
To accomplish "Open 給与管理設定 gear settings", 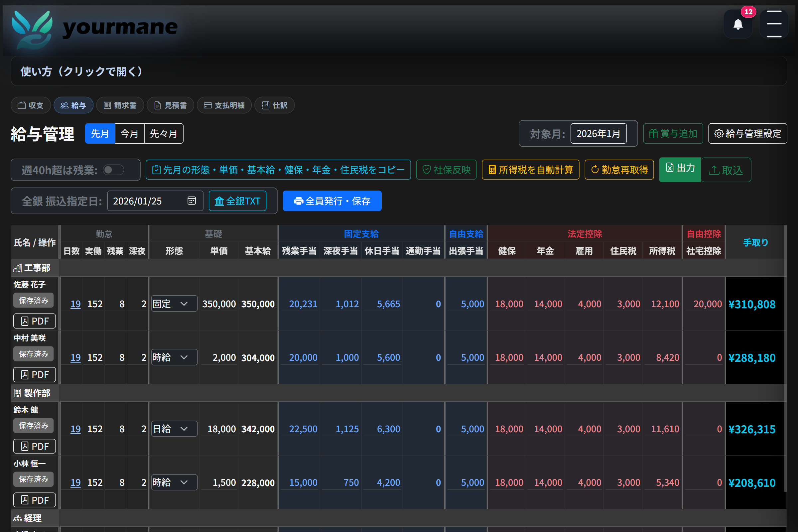I will [x=747, y=134].
